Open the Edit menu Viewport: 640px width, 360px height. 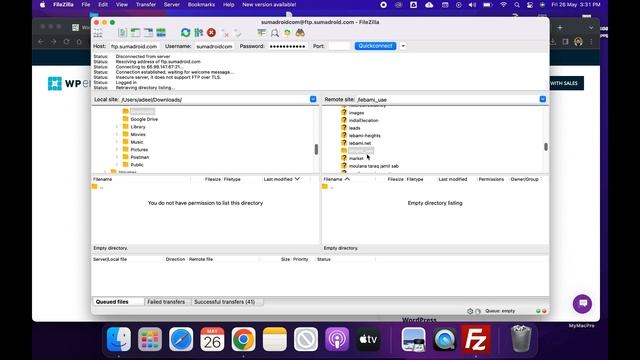click(103, 4)
